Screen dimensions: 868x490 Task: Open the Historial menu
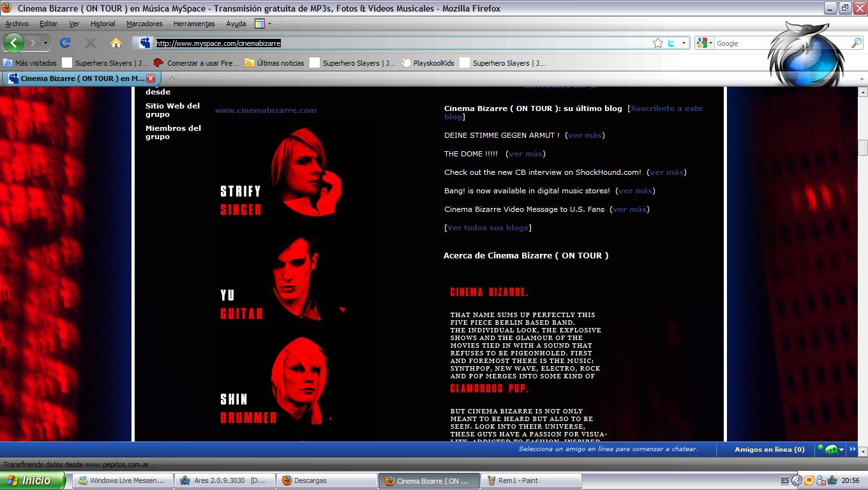point(103,24)
